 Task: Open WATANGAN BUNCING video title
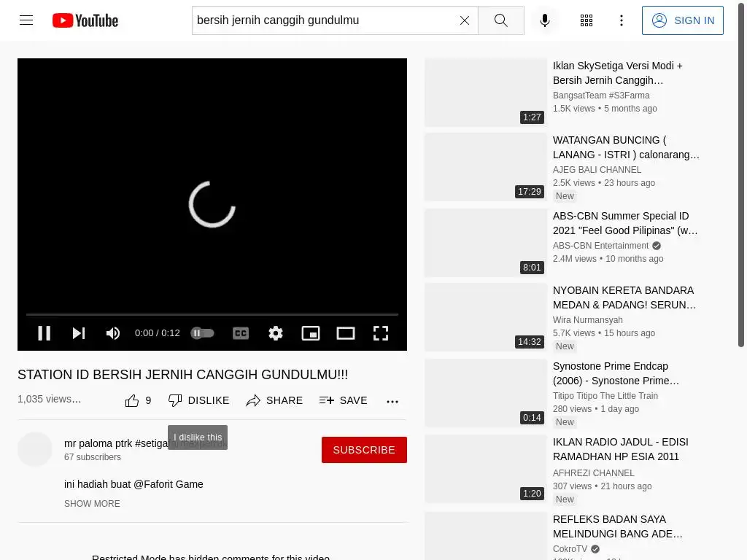[626, 147]
